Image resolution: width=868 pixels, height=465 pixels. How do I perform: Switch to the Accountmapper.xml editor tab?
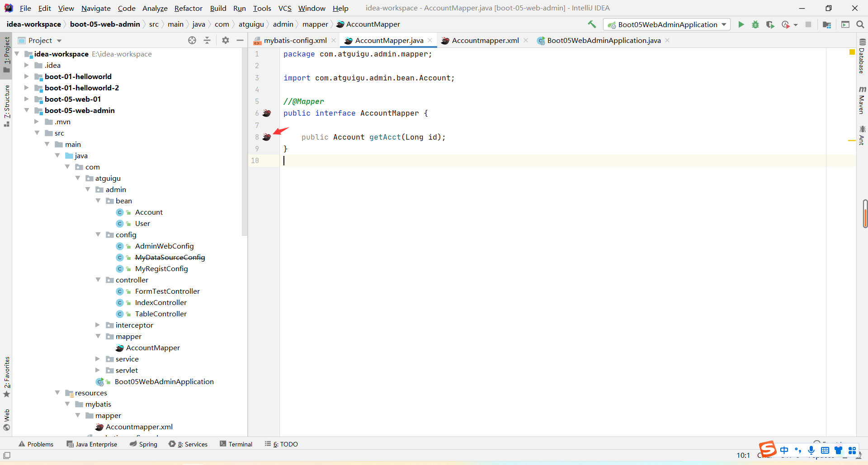485,40
